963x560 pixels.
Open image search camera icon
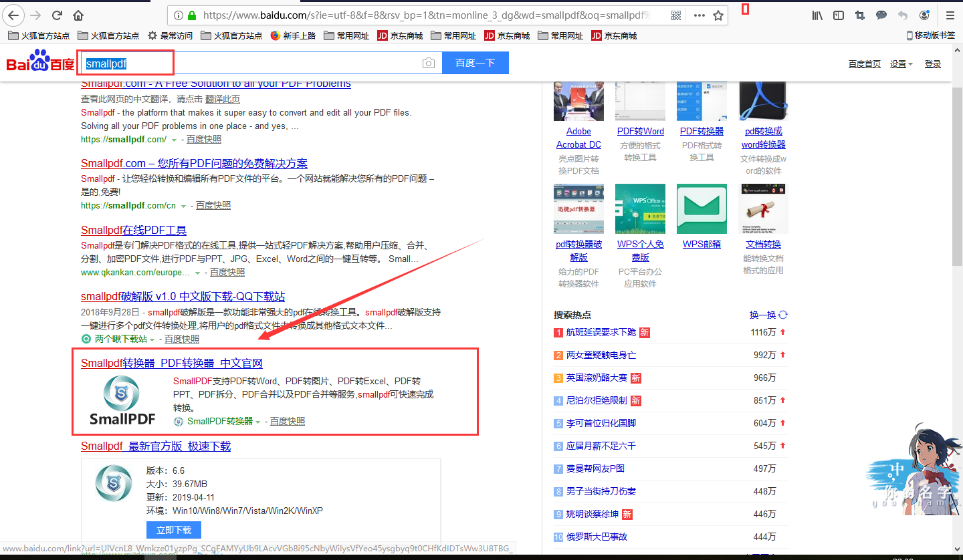pos(429,63)
